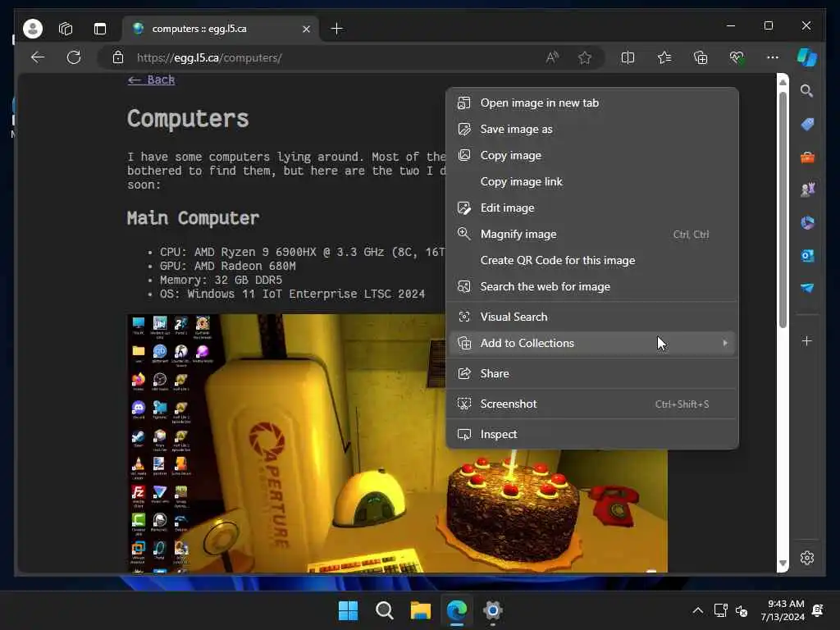Click the 'Main Computer' heading text

(x=193, y=218)
